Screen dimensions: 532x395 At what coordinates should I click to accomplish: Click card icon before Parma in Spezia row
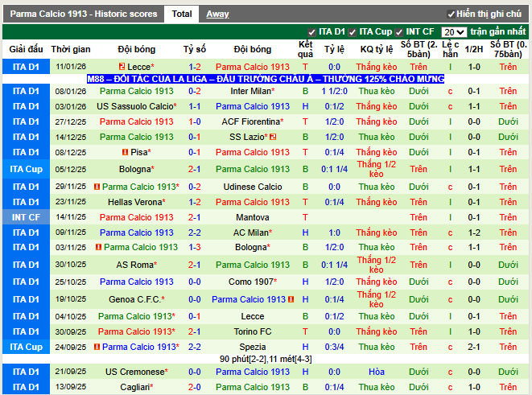[x=97, y=347]
